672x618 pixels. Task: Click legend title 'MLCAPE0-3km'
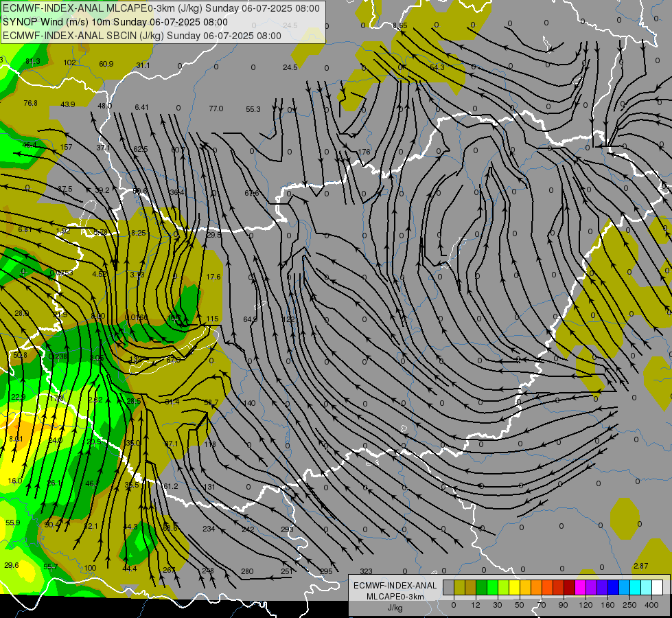point(395,597)
